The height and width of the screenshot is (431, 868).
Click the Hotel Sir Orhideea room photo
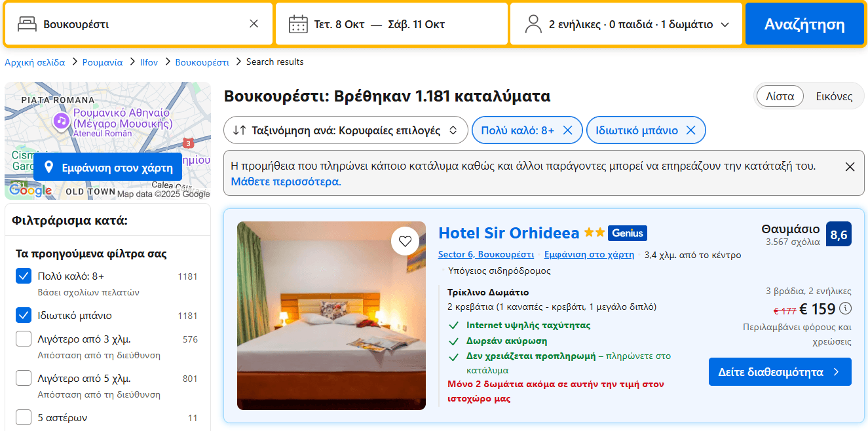[331, 316]
